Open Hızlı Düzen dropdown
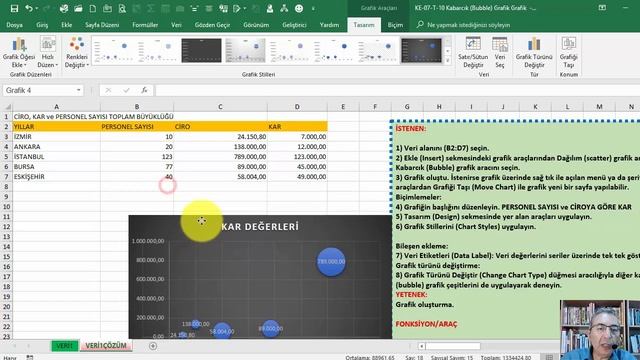 click(x=48, y=52)
